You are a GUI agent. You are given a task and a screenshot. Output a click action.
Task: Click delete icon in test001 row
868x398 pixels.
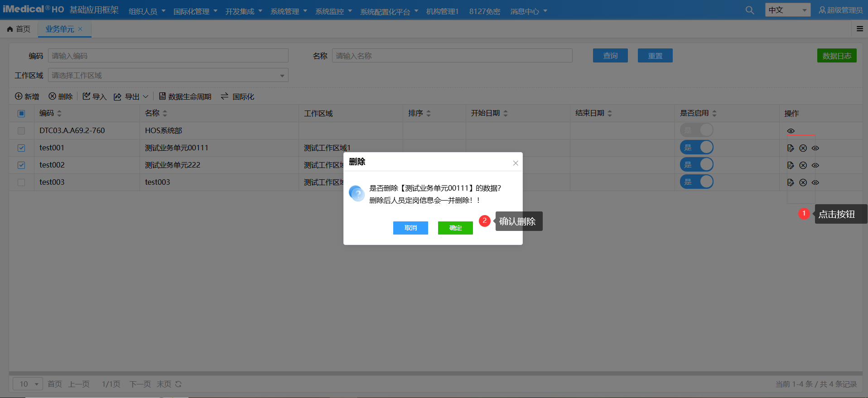(803, 148)
